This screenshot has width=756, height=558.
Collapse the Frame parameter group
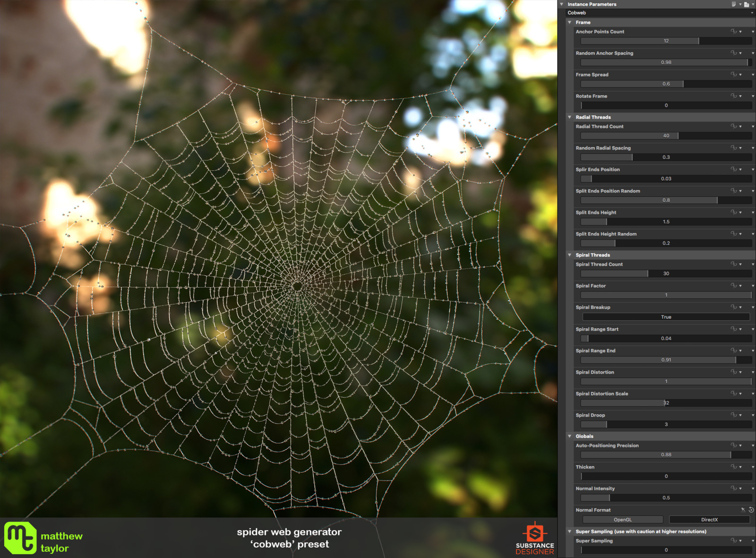coord(570,22)
